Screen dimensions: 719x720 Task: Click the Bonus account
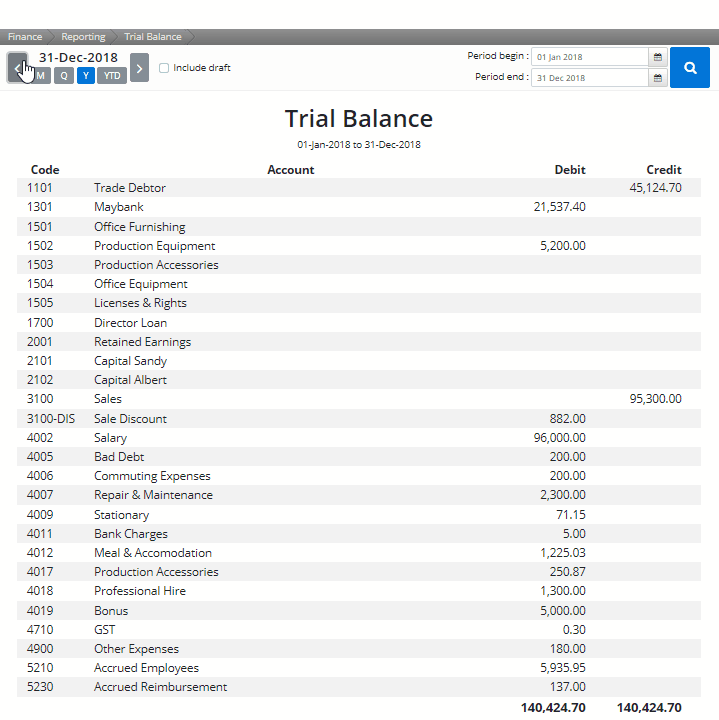point(111,611)
